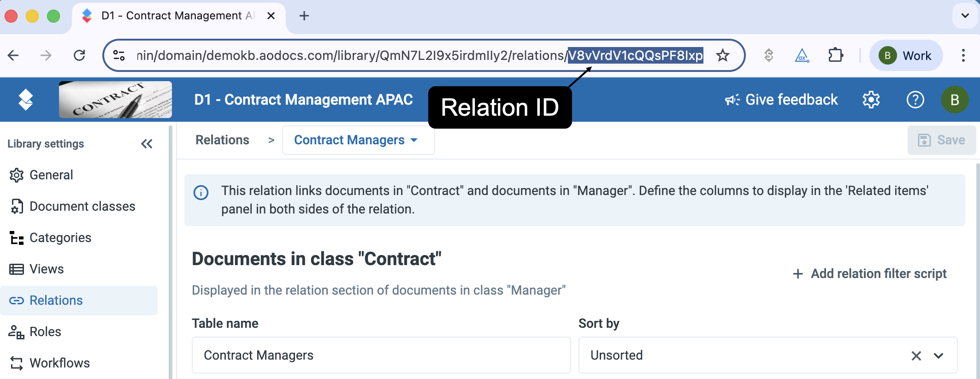Open site information icon in address bar
Viewport: 980px width, 379px height.
coord(119,56)
